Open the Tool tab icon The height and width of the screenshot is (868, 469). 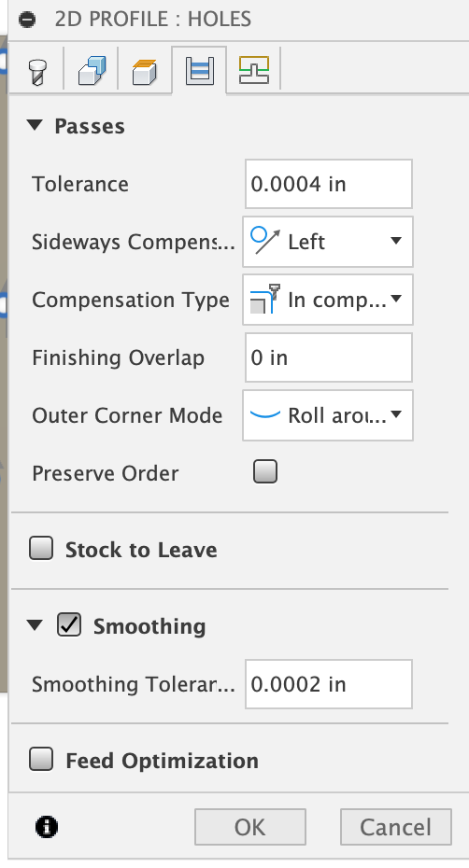tap(37, 72)
